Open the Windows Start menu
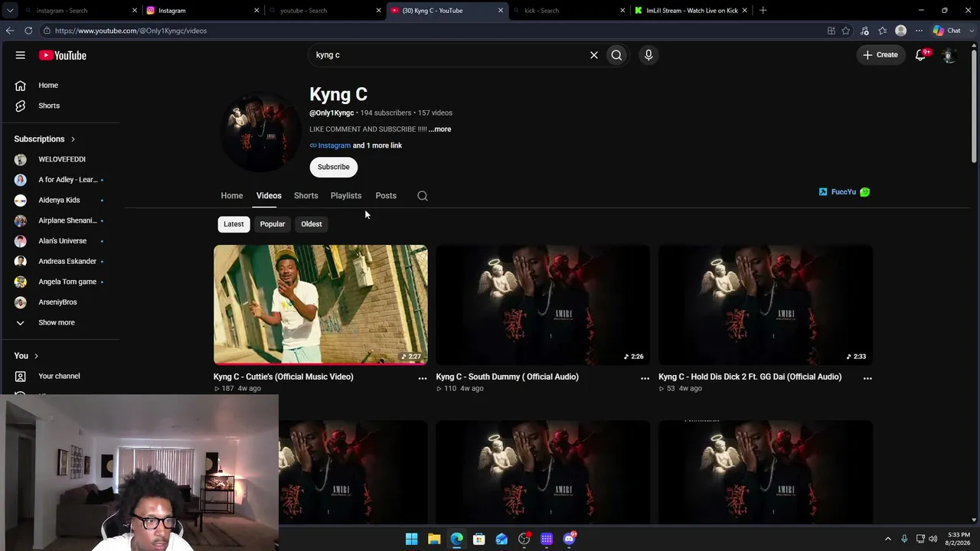Screen dimensions: 980x551 (x=412, y=539)
